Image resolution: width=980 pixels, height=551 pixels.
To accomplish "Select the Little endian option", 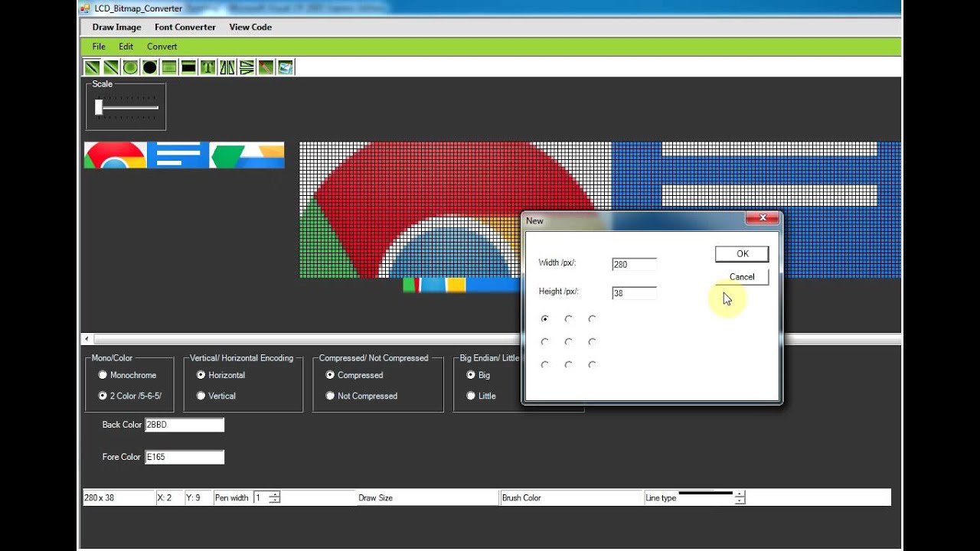I will coord(472,396).
